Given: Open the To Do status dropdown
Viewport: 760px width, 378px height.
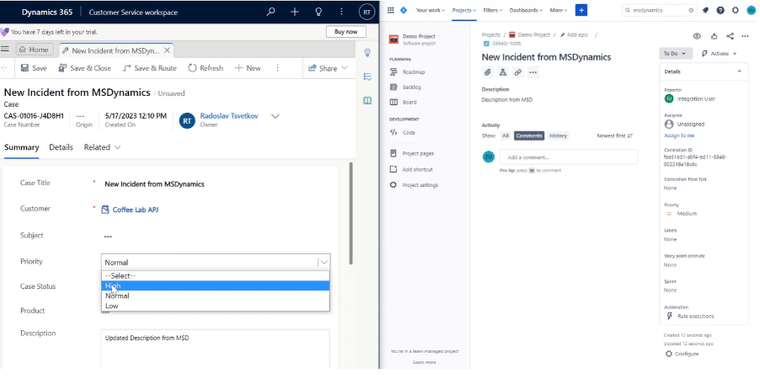Looking at the screenshot, I should pyautogui.click(x=676, y=54).
